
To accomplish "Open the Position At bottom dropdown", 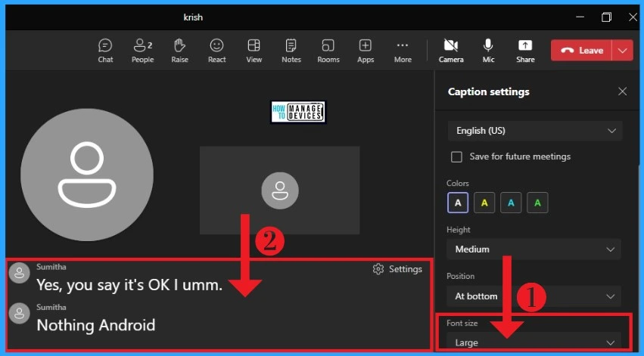I will coord(534,296).
